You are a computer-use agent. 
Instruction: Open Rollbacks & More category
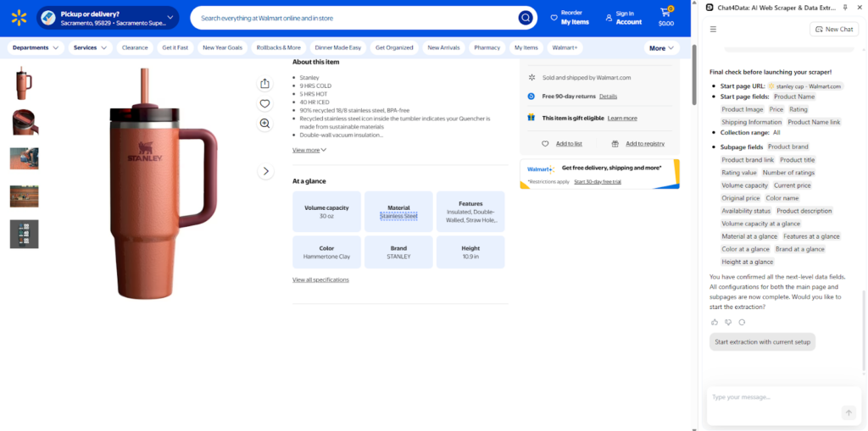tap(279, 47)
